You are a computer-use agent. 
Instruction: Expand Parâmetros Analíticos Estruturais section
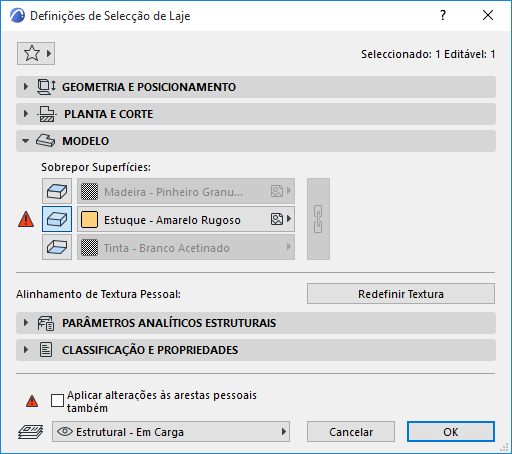tap(26, 323)
